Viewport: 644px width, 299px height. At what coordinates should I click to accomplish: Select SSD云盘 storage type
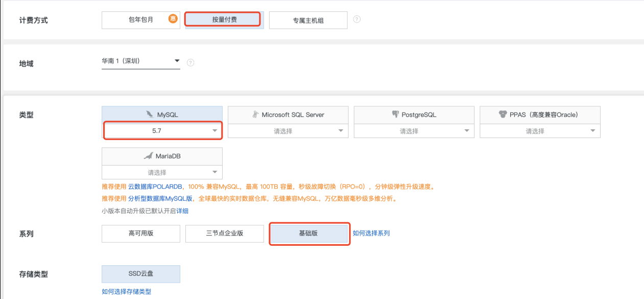141,273
